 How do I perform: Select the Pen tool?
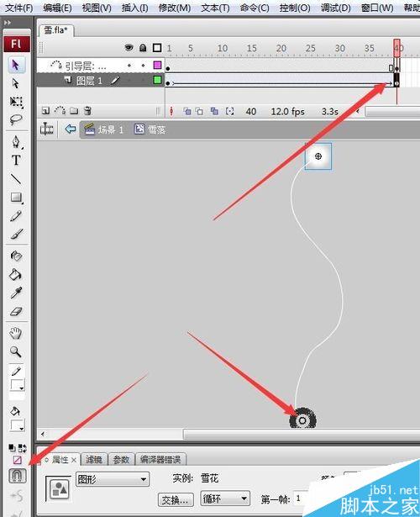(16, 142)
